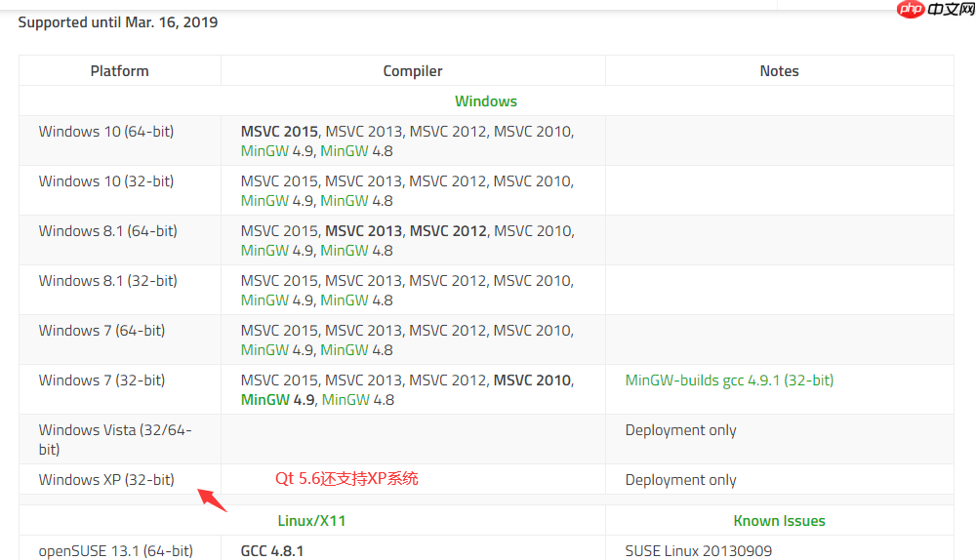
Task: Click MSVC 2010 text in Windows 7 (64-bit) row
Action: [x=532, y=331]
